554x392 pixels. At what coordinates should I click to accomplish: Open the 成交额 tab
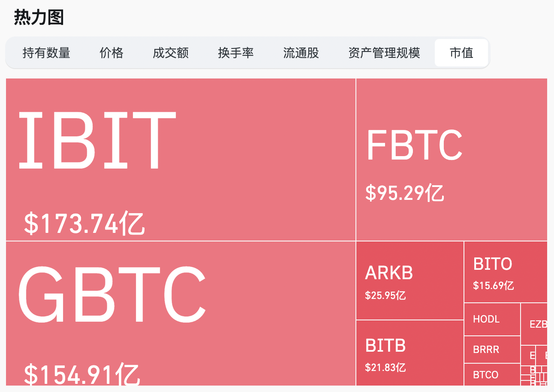pos(171,53)
